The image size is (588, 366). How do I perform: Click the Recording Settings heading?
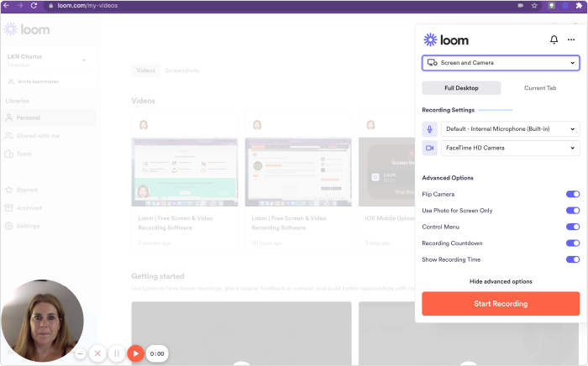pyautogui.click(x=448, y=110)
